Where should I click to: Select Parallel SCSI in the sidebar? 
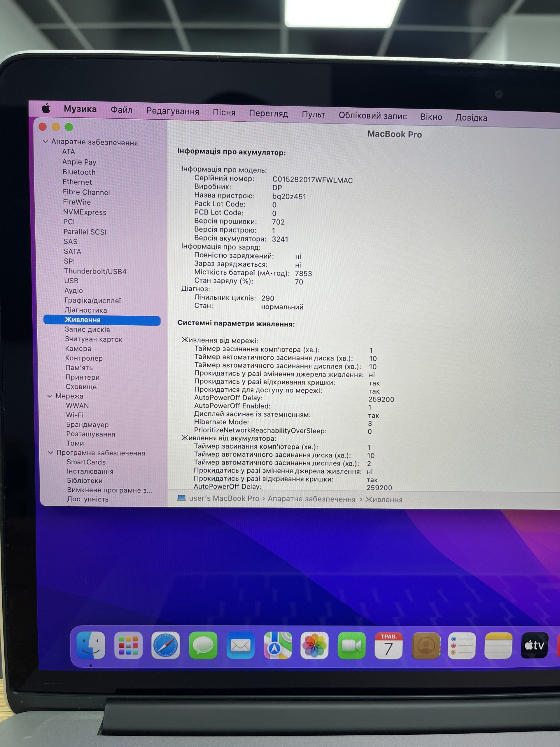pyautogui.click(x=85, y=232)
